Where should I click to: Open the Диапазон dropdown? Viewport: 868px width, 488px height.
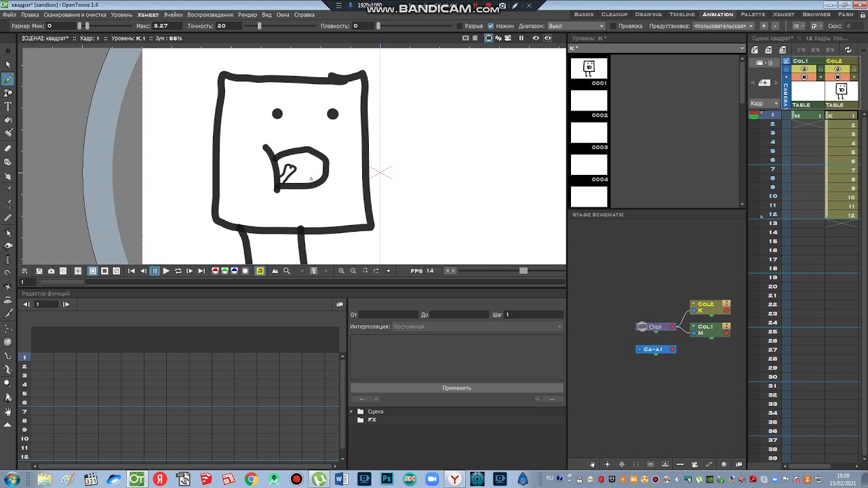[x=576, y=26]
